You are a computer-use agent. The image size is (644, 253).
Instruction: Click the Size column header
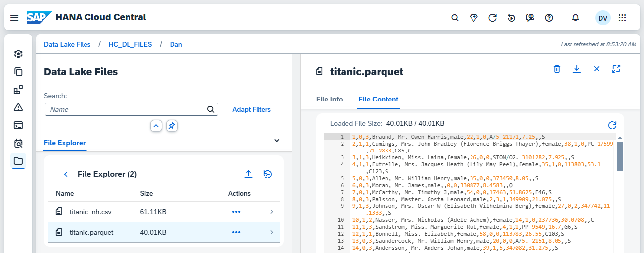click(x=147, y=193)
